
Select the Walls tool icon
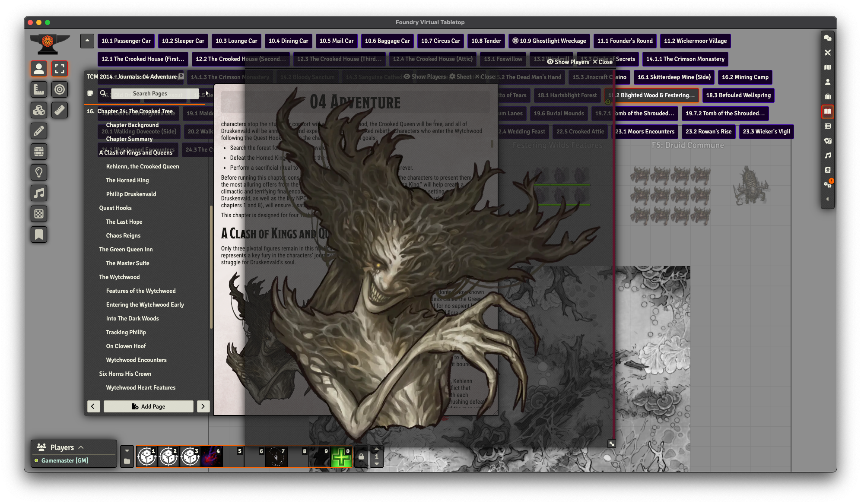tap(39, 152)
